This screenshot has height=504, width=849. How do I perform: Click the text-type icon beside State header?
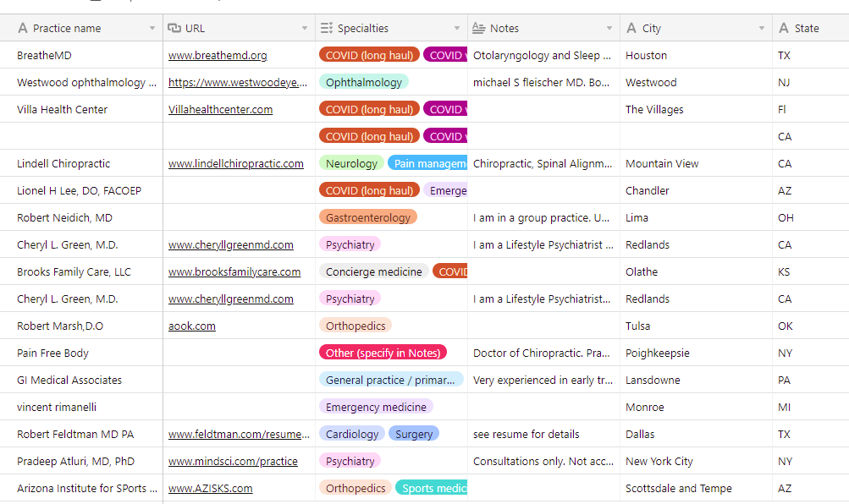784,28
